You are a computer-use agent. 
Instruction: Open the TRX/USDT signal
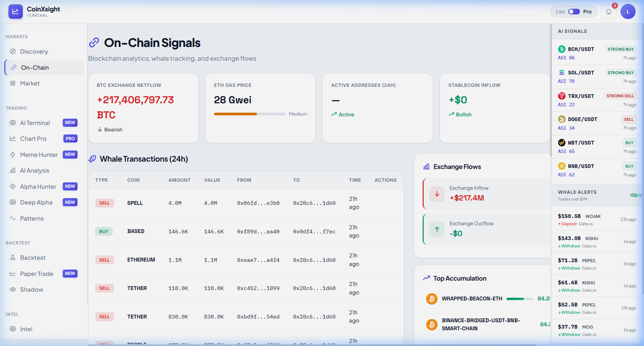[x=597, y=100]
